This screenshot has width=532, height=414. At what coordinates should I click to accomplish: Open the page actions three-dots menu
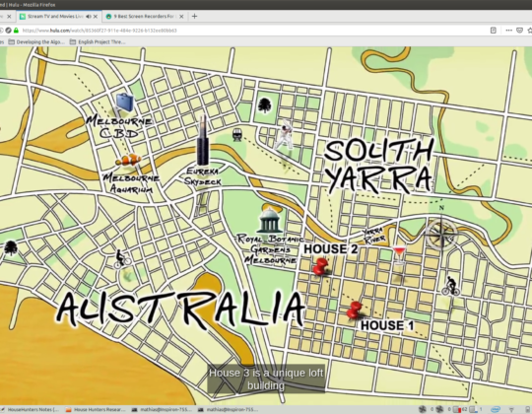508,31
